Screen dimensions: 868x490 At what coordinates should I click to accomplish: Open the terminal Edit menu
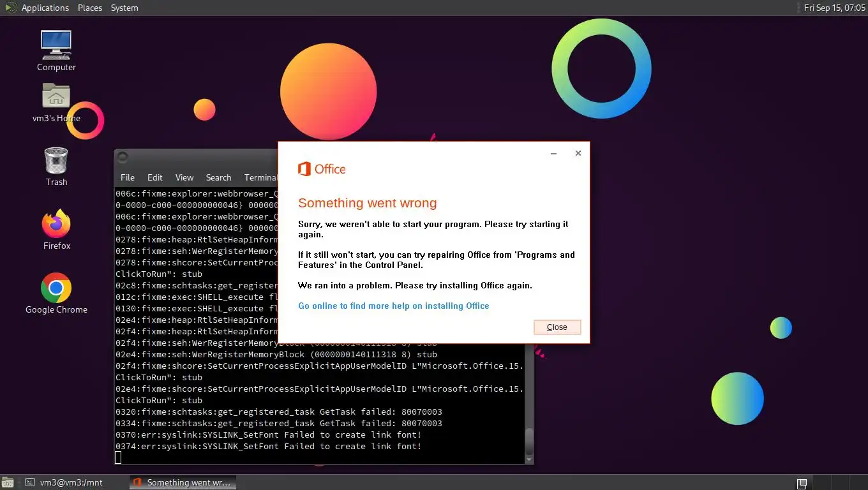pyautogui.click(x=155, y=177)
